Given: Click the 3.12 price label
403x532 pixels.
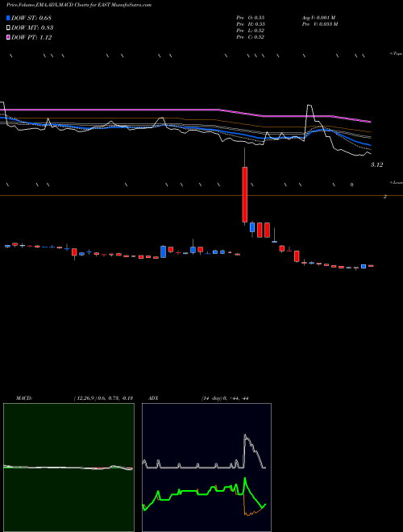Looking at the screenshot, I should (x=376, y=165).
